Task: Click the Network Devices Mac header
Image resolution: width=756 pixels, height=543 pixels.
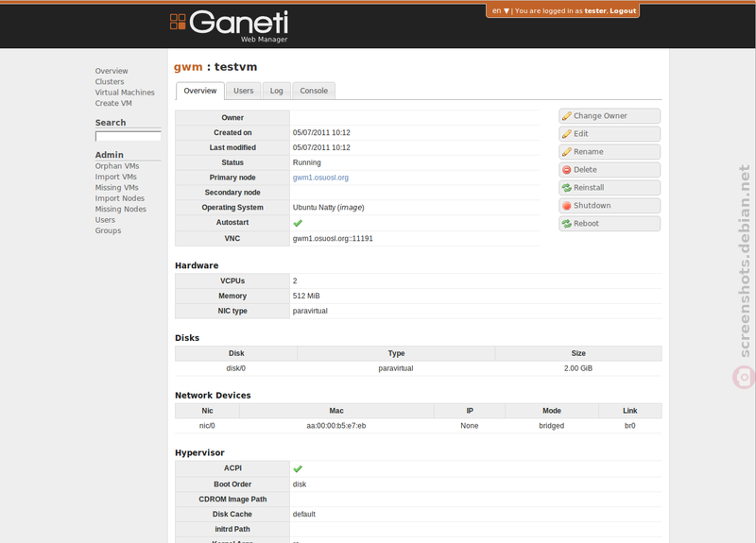Action: (336, 411)
